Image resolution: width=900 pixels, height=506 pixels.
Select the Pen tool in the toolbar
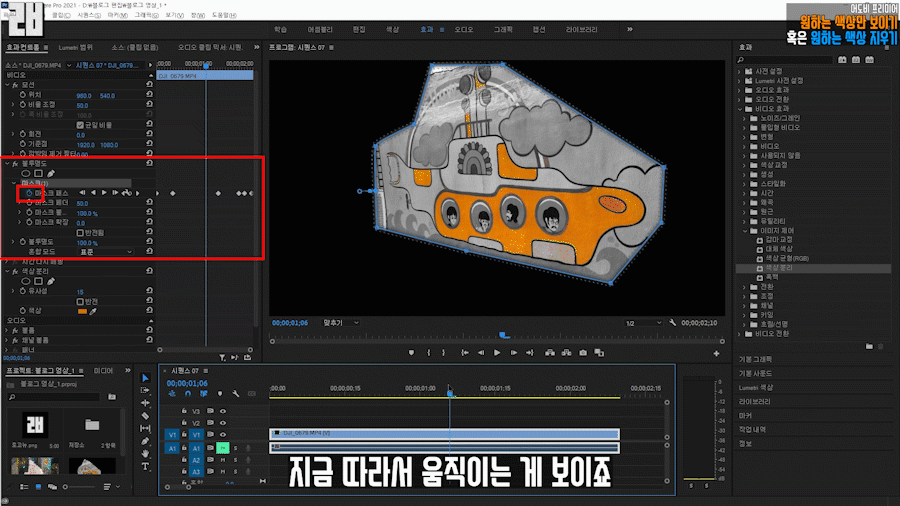(x=145, y=441)
